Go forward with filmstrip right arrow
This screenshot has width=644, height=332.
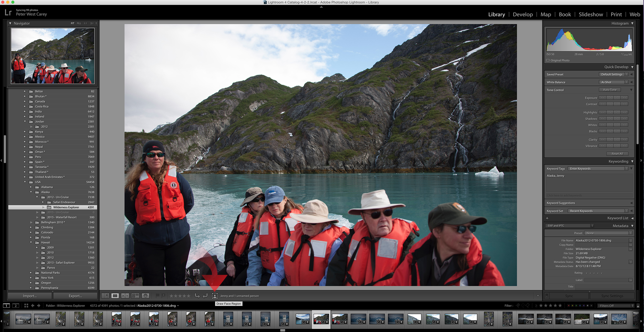(x=39, y=306)
